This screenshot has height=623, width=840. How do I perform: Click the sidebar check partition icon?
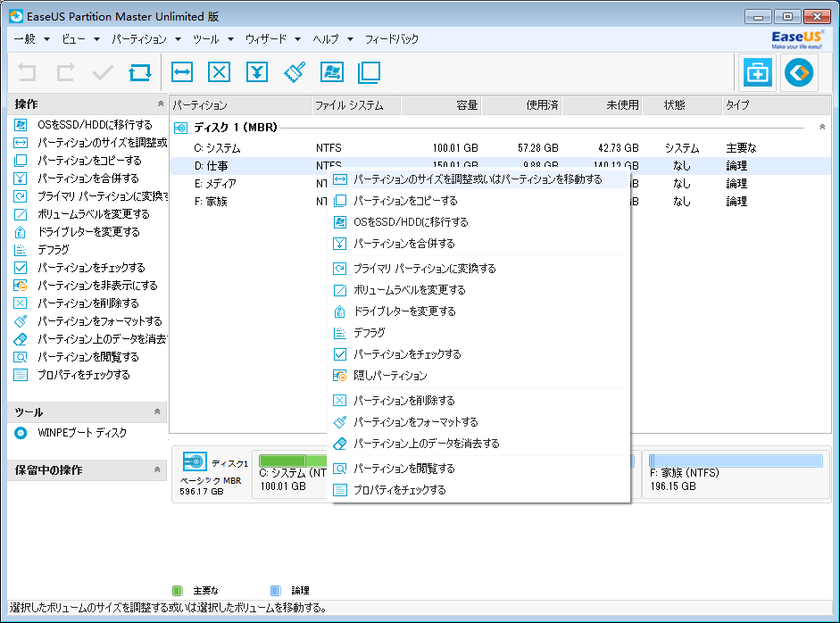click(x=21, y=267)
